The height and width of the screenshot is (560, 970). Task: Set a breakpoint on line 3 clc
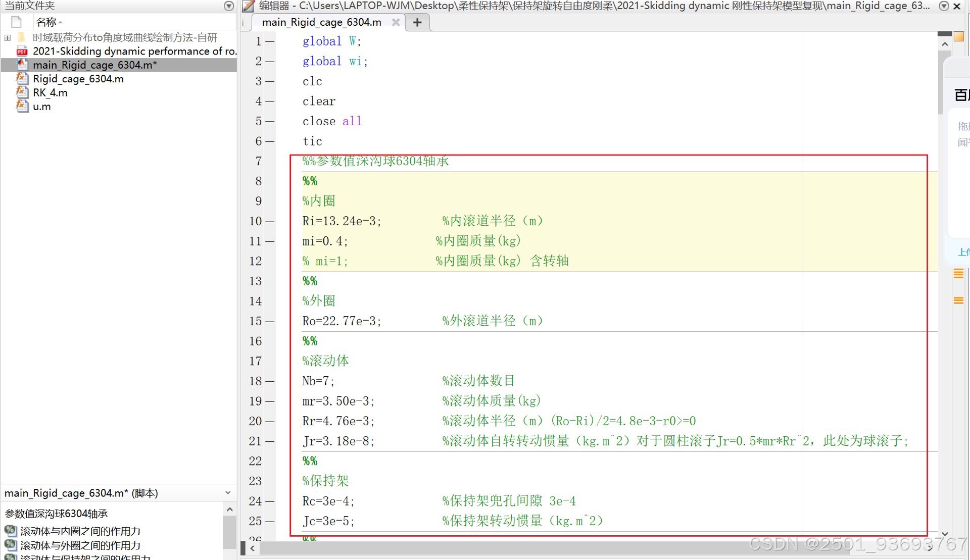pos(270,81)
